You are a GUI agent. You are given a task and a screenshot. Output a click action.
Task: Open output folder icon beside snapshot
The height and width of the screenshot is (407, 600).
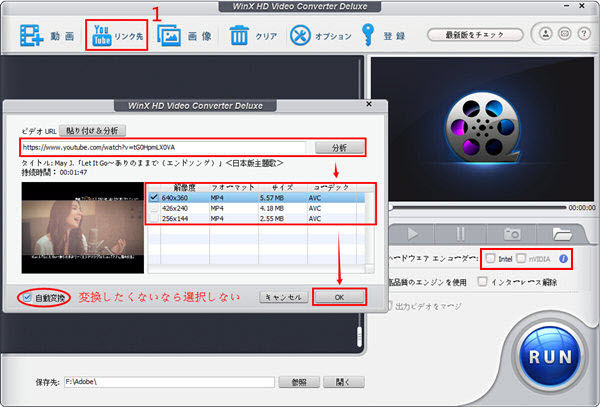pos(562,234)
